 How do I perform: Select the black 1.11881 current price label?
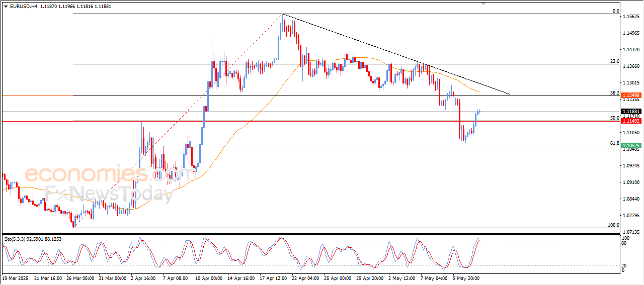coord(630,112)
